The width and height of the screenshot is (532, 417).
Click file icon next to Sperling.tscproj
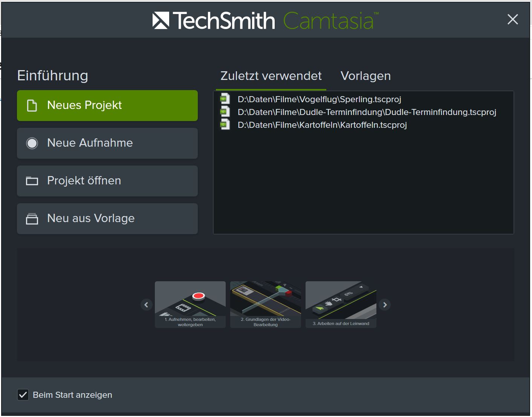pyautogui.click(x=225, y=99)
